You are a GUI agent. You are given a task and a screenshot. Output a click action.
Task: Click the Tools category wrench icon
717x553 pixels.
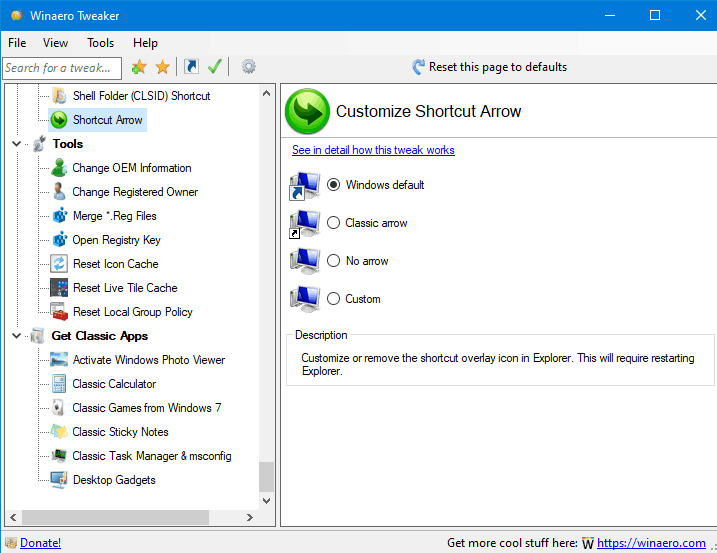(x=39, y=144)
